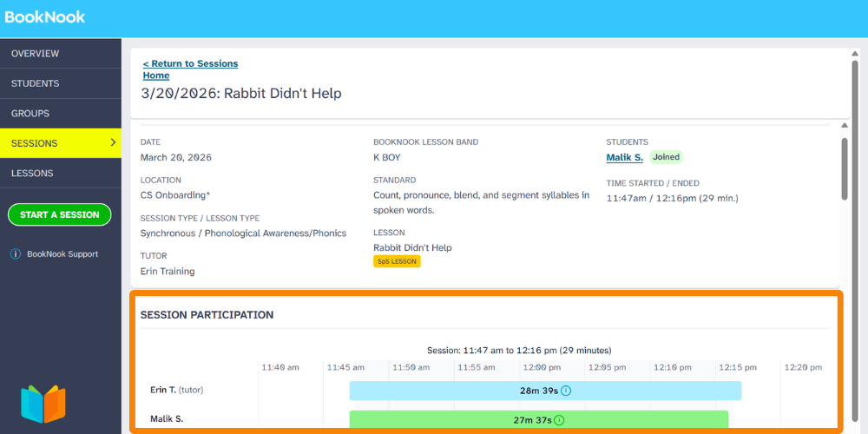868x434 pixels.
Task: Click 'Synchronous / Phonological Awareness/Phonics' value
Action: coord(244,233)
